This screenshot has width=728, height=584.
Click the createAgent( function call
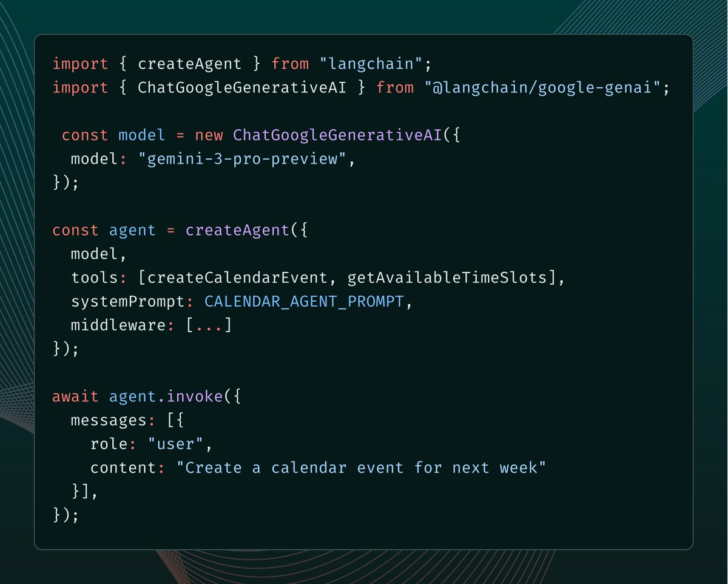(237, 230)
